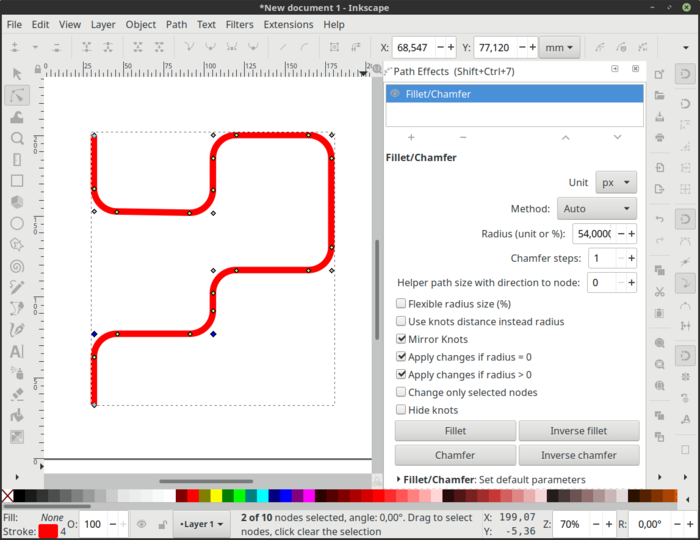Open the Unit px dropdown
The image size is (700, 540).
tap(615, 183)
